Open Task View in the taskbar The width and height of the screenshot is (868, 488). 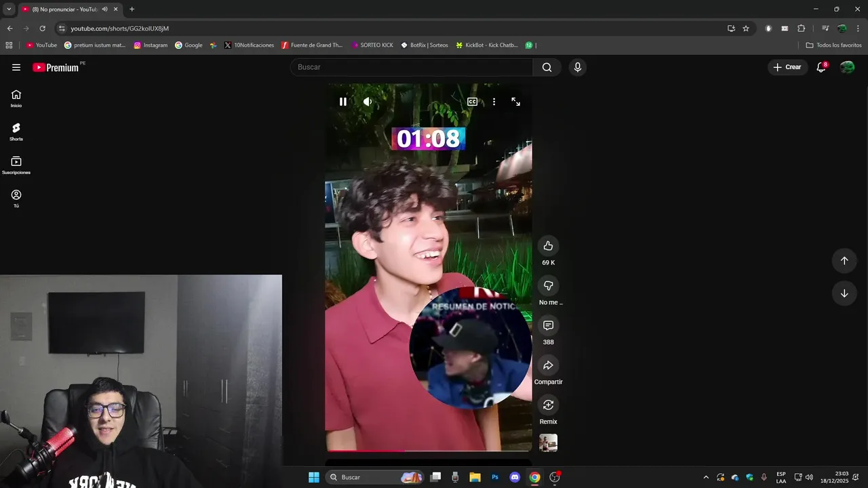click(435, 477)
